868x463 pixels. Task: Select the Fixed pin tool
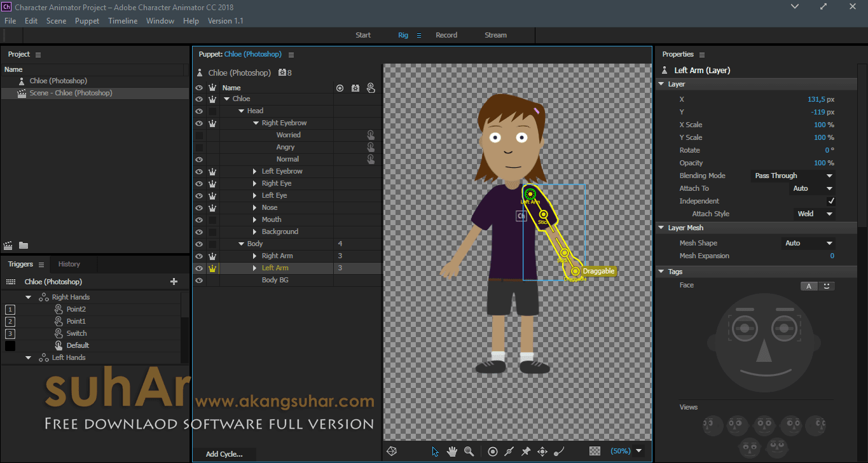point(526,451)
